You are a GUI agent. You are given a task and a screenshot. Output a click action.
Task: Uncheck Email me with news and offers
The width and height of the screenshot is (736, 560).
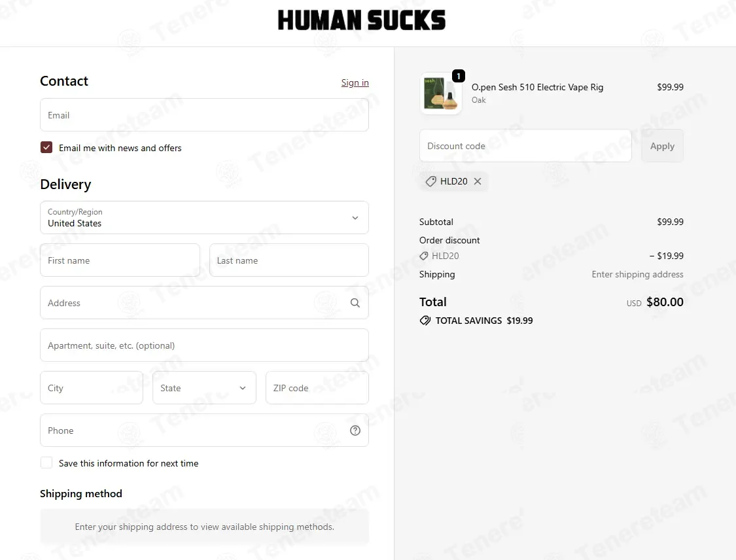(46, 147)
